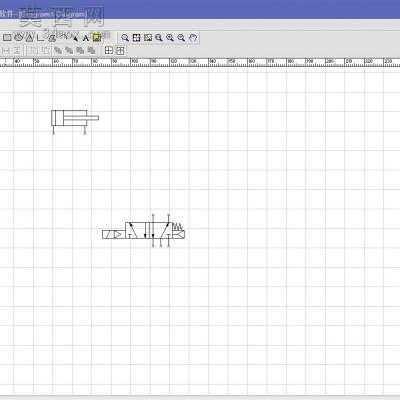This screenshot has width=400, height=400.
Task: Select the ellipse drawing tool
Action: coord(19,38)
